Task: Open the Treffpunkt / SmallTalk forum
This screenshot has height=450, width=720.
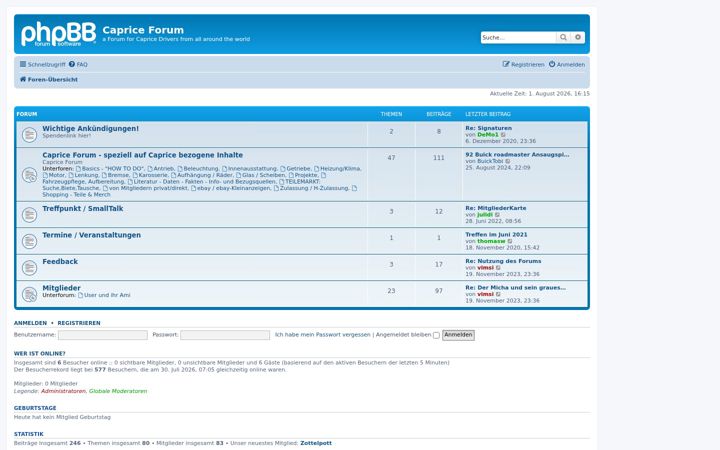Action: (x=83, y=208)
